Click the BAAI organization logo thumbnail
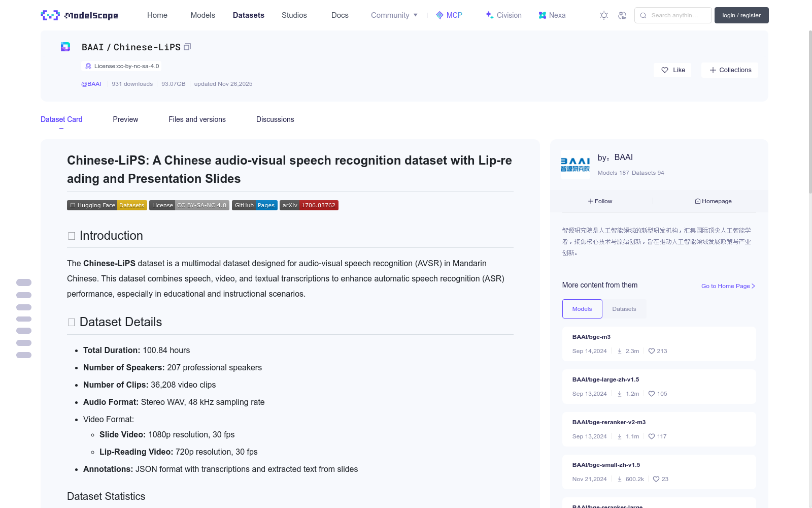 click(575, 164)
